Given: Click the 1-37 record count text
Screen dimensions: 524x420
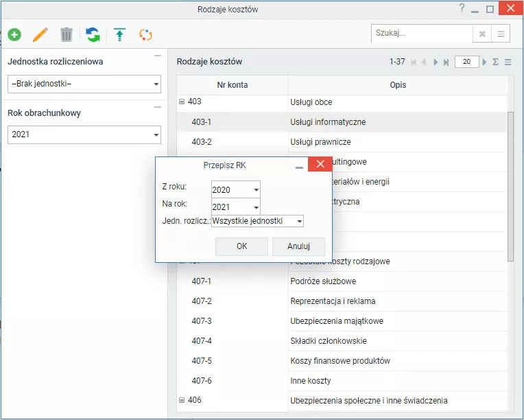Looking at the screenshot, I should pyautogui.click(x=397, y=62).
